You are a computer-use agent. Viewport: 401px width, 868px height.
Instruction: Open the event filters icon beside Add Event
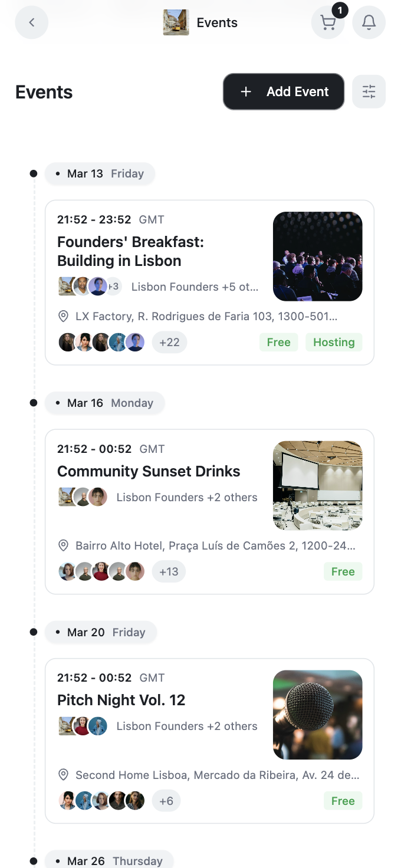pos(369,91)
